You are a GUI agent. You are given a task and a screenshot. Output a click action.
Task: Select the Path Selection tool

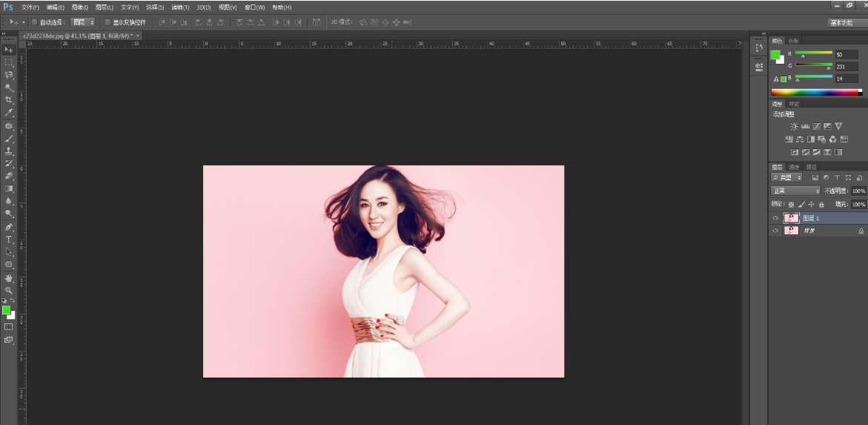(x=9, y=252)
